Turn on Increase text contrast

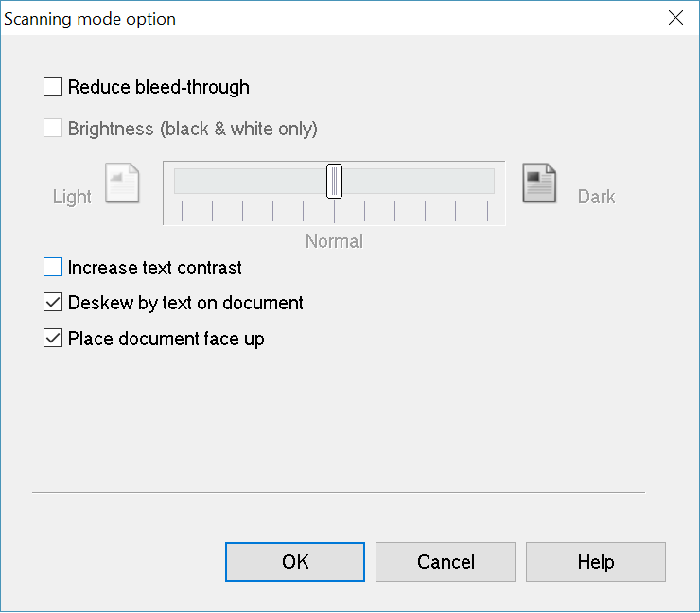(53, 268)
